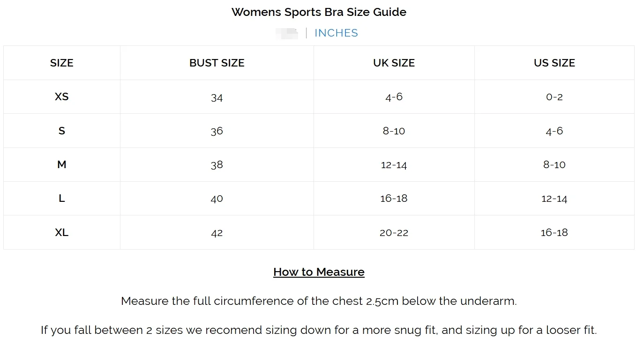Click the chest circumference measuring instruction text
The image size is (644, 347).
(x=319, y=301)
